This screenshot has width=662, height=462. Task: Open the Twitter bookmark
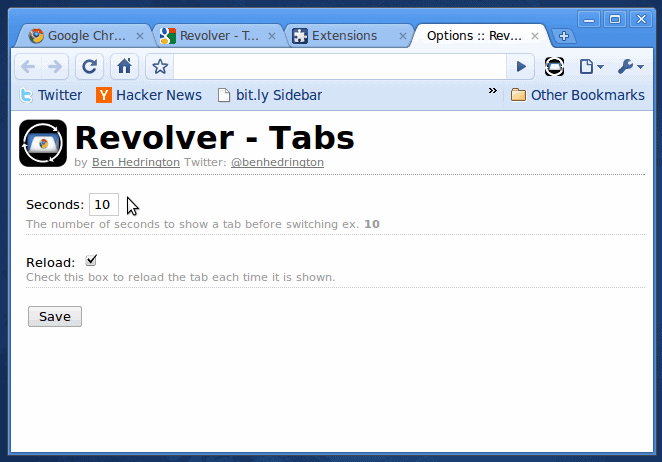[x=51, y=95]
